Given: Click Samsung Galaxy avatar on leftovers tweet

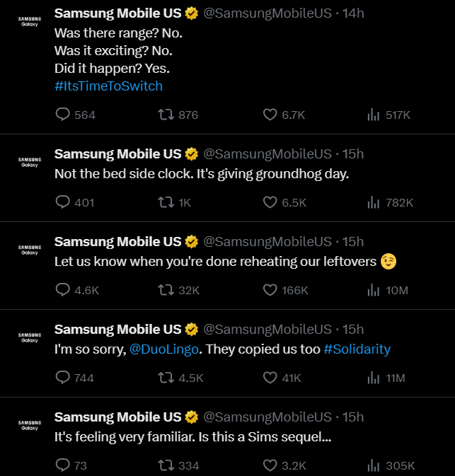Looking at the screenshot, I should pos(30,250).
